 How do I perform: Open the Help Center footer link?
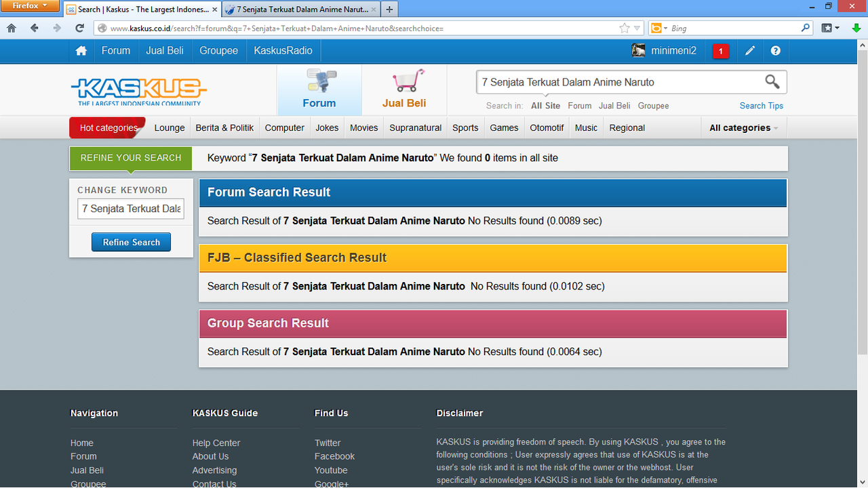[x=216, y=443]
